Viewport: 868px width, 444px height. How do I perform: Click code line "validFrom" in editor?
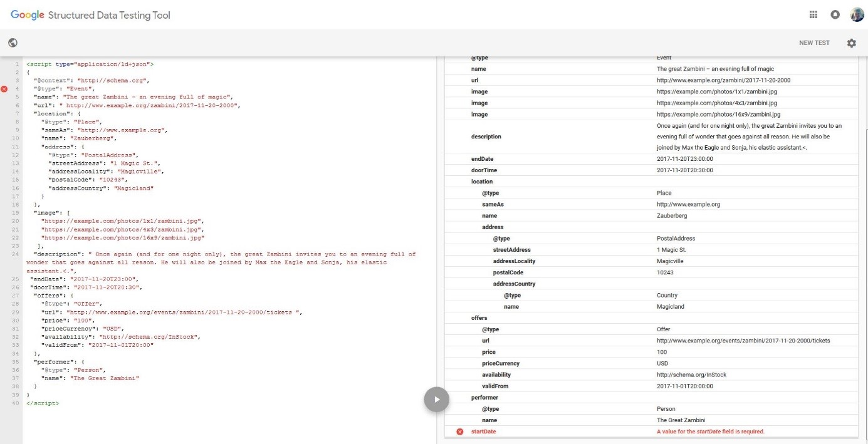tap(97, 344)
